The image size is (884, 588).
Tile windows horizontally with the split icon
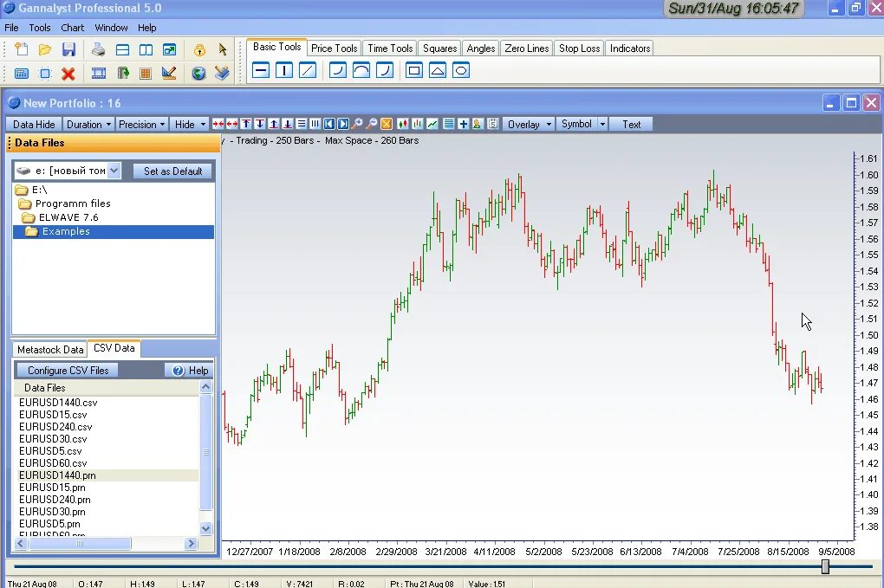(122, 49)
